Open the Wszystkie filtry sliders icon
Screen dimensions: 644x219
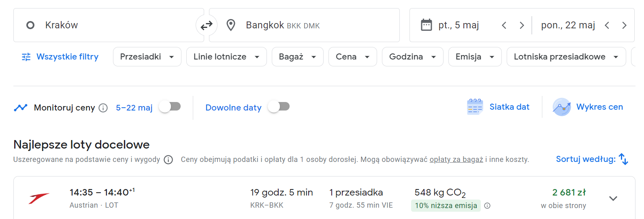point(26,57)
